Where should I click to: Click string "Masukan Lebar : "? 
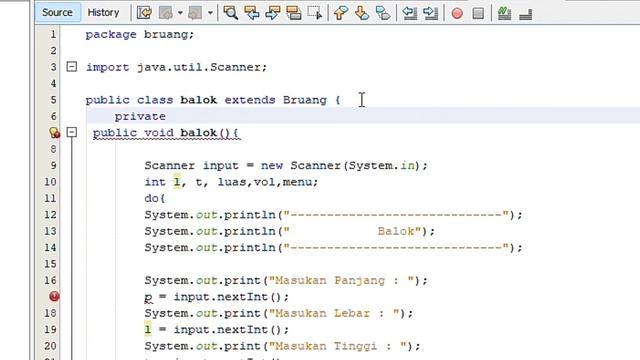click(334, 313)
